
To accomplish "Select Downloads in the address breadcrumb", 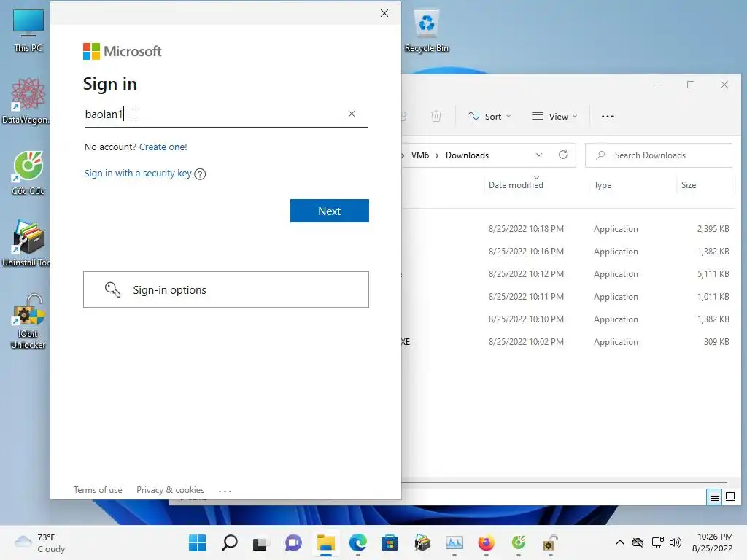I will tap(467, 155).
